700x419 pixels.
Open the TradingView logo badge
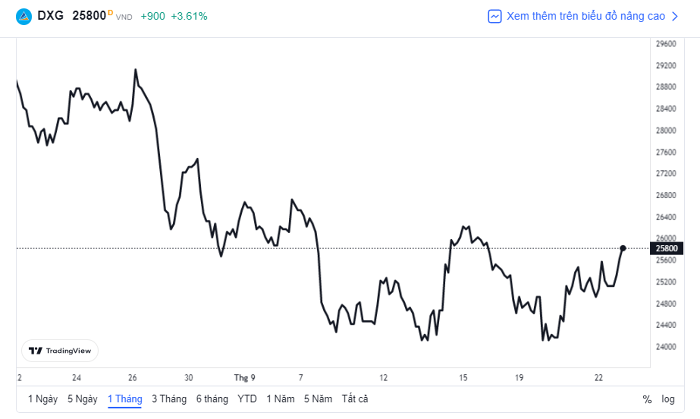click(60, 351)
